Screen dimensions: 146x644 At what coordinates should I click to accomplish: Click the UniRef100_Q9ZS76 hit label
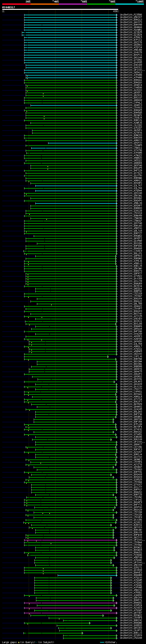coord(131,42)
